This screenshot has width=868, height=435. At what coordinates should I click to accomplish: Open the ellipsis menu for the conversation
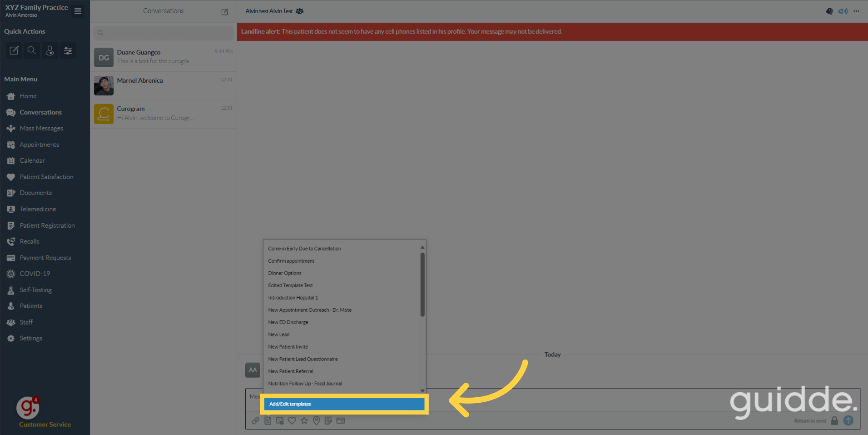click(857, 11)
